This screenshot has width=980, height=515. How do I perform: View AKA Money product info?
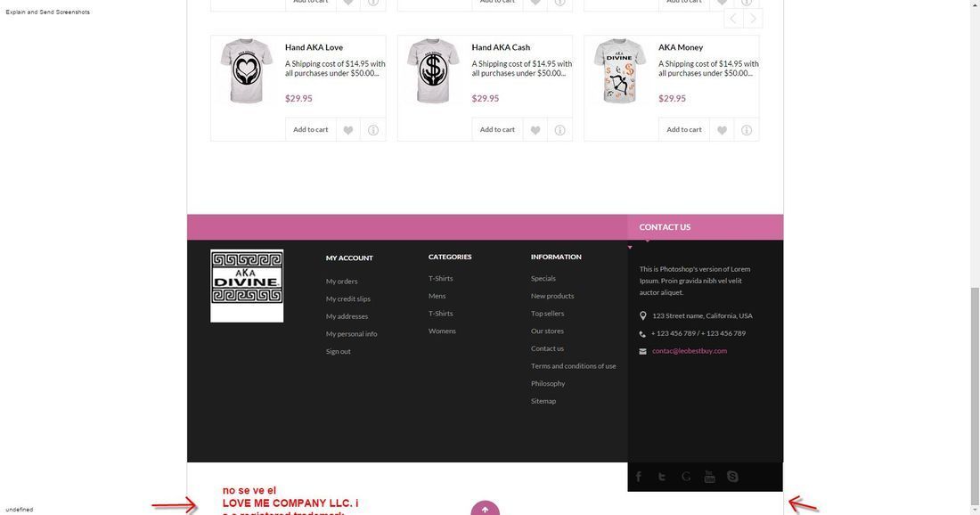(747, 130)
